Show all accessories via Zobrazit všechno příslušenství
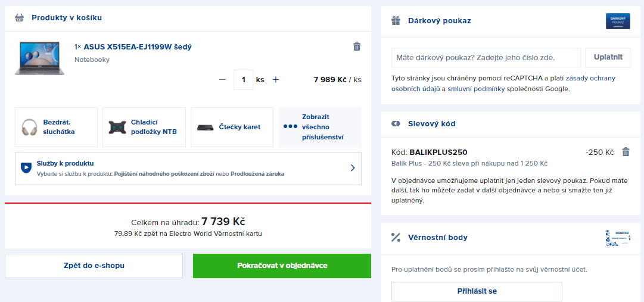The width and height of the screenshot is (644, 302). (x=320, y=127)
